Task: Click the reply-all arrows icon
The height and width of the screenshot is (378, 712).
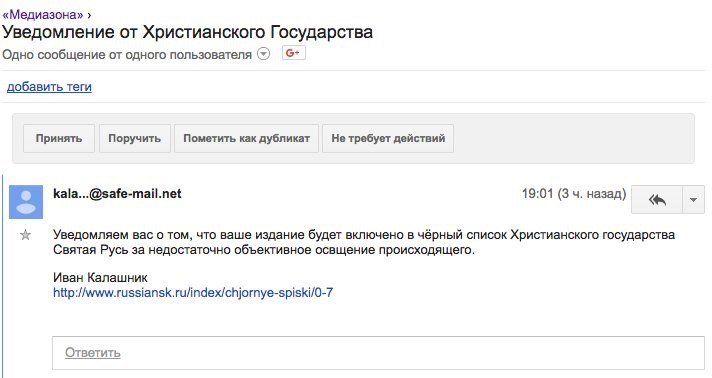Action: 657,199
